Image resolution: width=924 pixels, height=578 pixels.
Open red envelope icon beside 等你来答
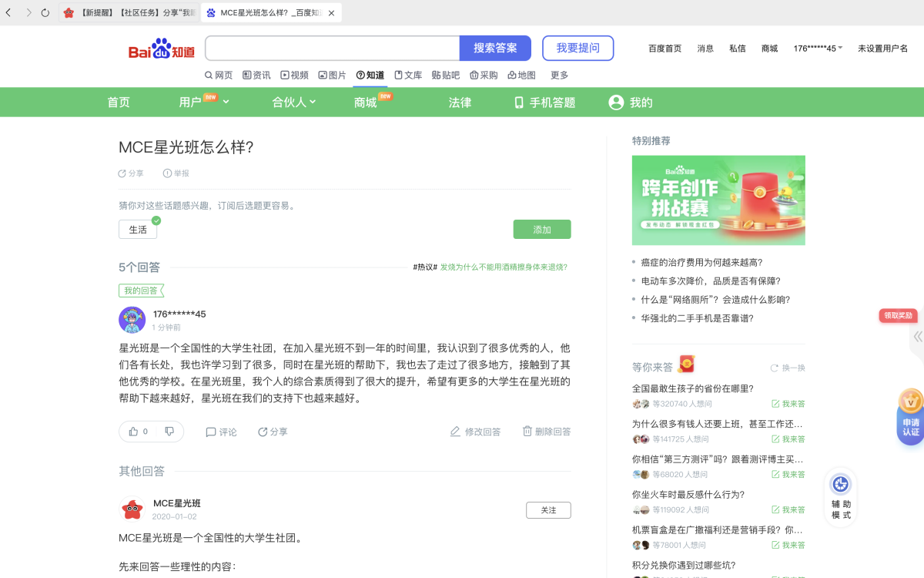[686, 365]
